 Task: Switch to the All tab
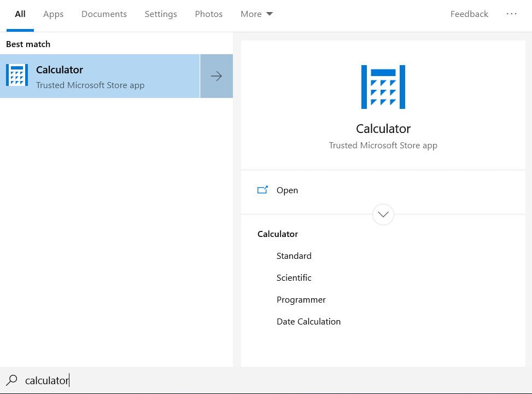[20, 14]
